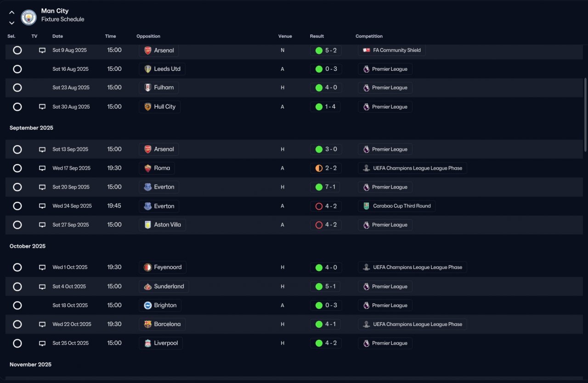Click TV icon for Aston Villa match
The height and width of the screenshot is (383, 588).
coord(42,225)
